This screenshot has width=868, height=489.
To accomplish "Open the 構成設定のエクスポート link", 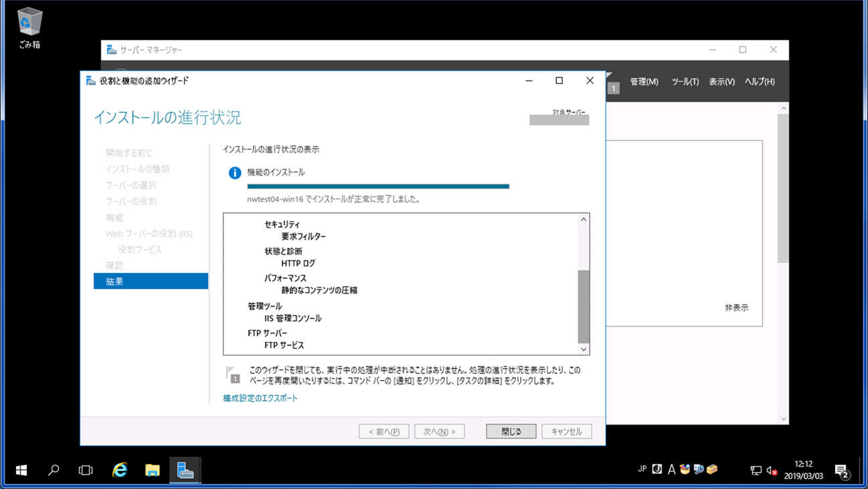I will 260,398.
